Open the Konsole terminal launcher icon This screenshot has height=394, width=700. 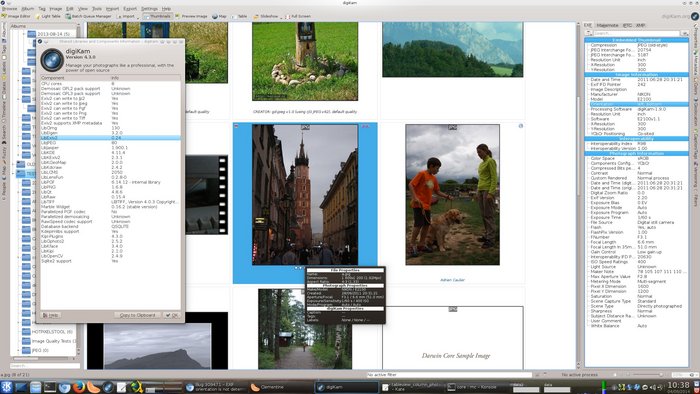[50, 387]
